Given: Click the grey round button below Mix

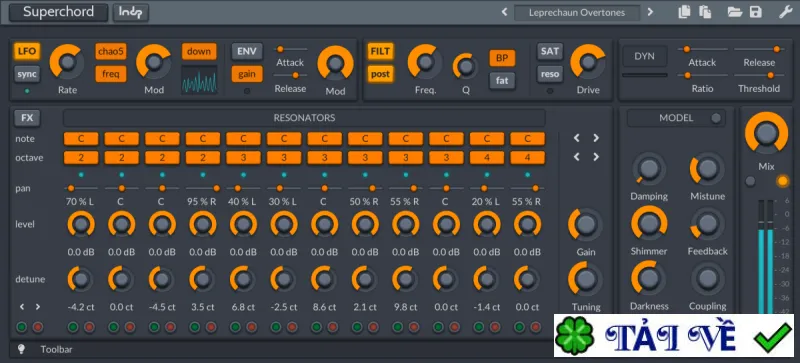Looking at the screenshot, I should tap(750, 181).
